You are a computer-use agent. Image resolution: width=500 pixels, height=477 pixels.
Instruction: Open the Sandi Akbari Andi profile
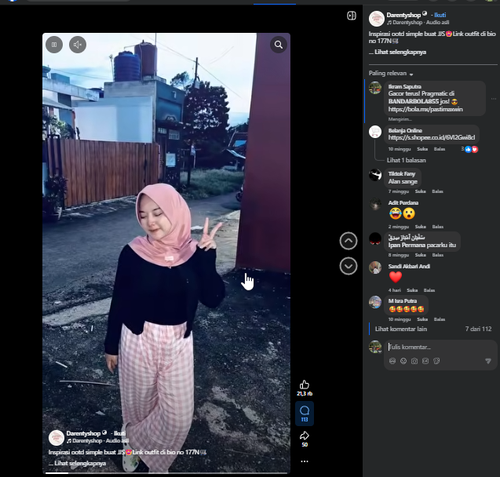[409, 266]
